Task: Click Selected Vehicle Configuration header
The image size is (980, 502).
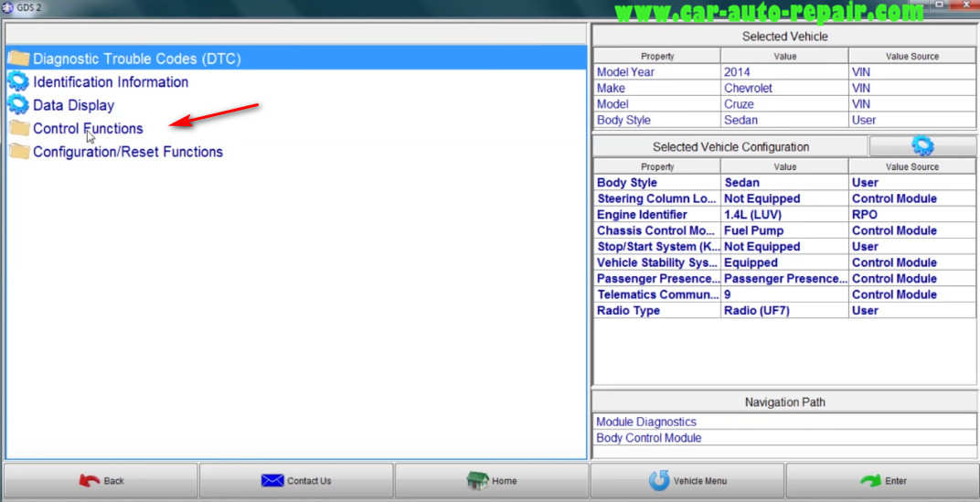Action: [x=730, y=147]
